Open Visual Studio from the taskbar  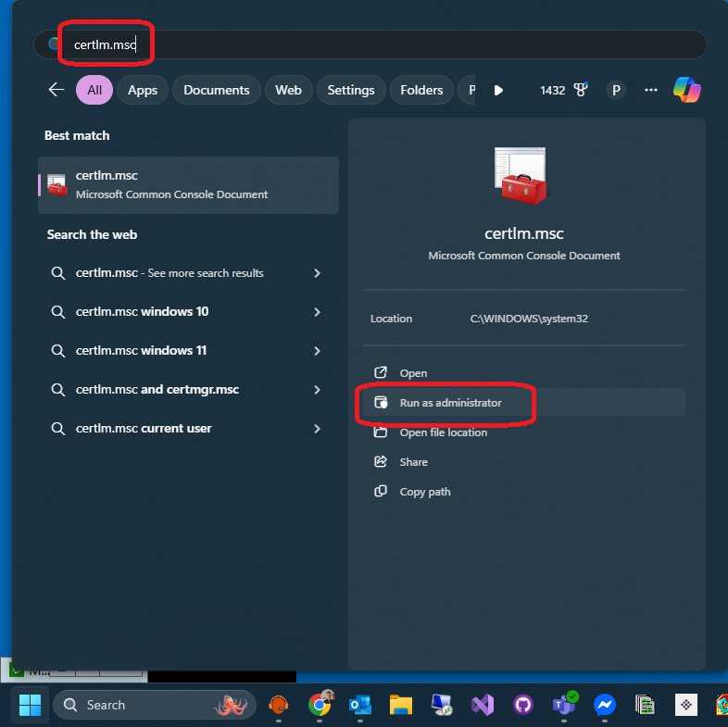[483, 705]
